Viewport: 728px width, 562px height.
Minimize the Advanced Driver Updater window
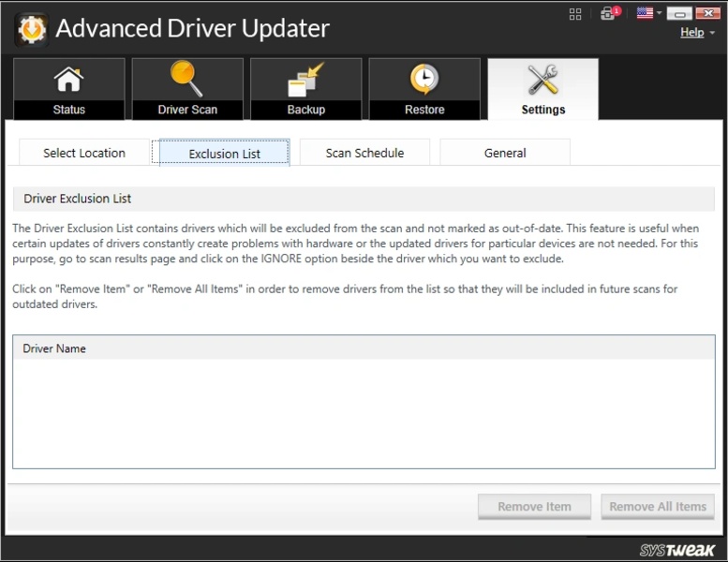point(680,14)
